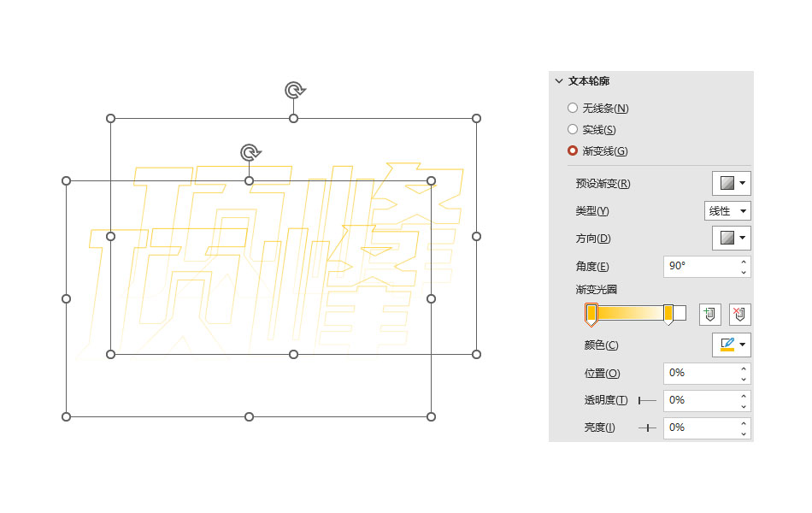This screenshot has height=513, width=812.
Task: Select the 实线 radio button
Action: (x=572, y=129)
